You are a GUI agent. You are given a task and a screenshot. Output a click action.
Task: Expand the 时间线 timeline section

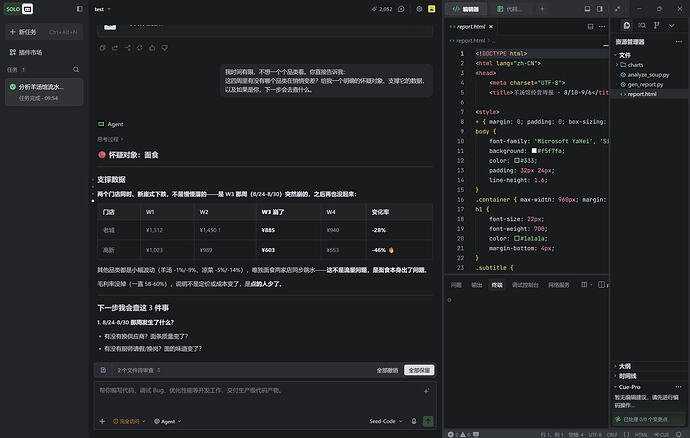click(x=627, y=376)
